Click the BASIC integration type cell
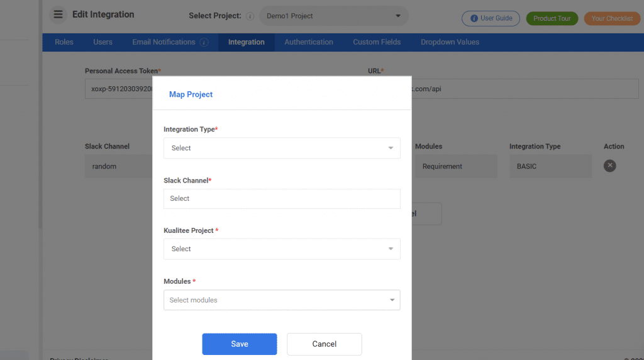Screen dimensions: 644x360 click(550, 166)
